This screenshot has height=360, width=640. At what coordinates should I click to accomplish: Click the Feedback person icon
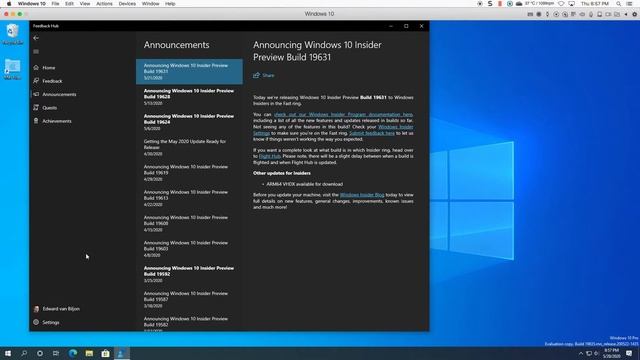pos(36,81)
